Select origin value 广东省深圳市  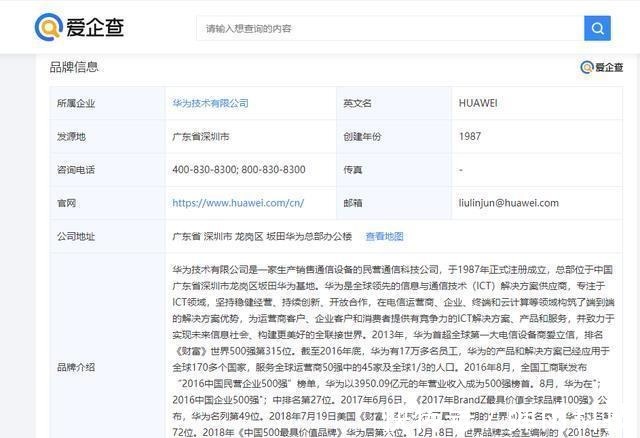[201, 136]
